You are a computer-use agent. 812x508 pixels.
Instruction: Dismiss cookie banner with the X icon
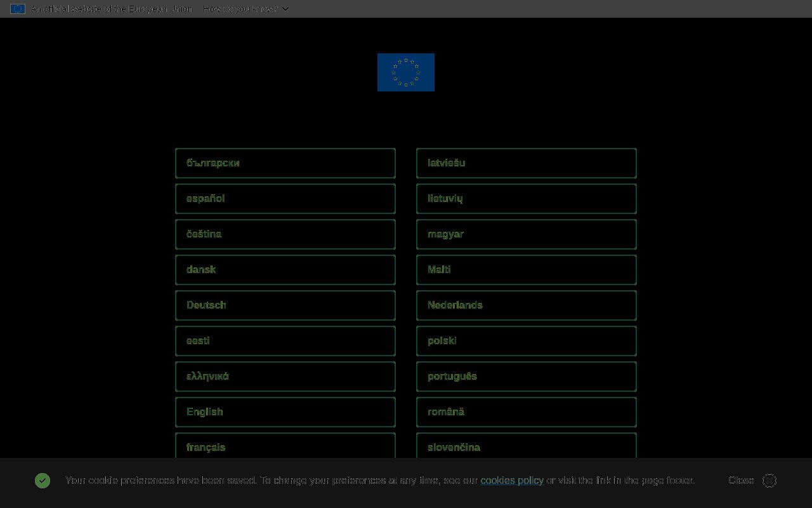769,481
